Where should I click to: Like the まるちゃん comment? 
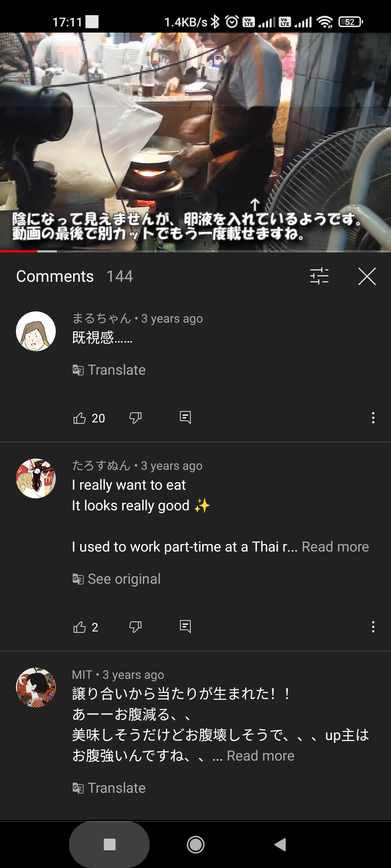click(80, 418)
